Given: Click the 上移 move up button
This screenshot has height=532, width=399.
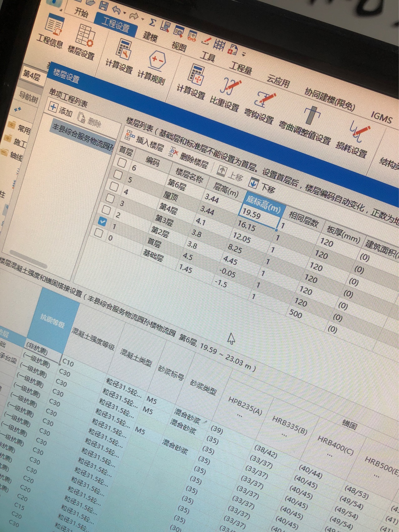Looking at the screenshot, I should point(230,173).
